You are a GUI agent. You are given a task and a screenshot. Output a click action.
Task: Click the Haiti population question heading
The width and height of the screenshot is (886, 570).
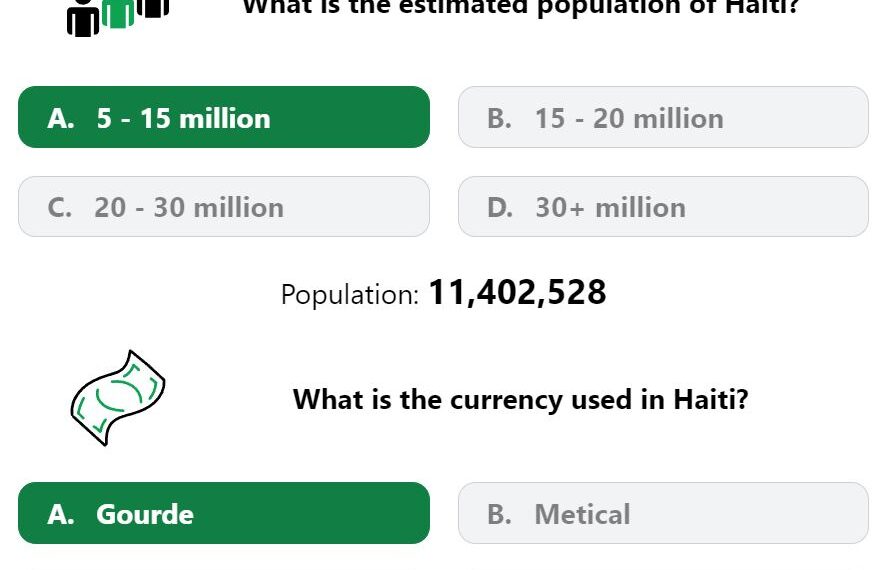pos(520,8)
